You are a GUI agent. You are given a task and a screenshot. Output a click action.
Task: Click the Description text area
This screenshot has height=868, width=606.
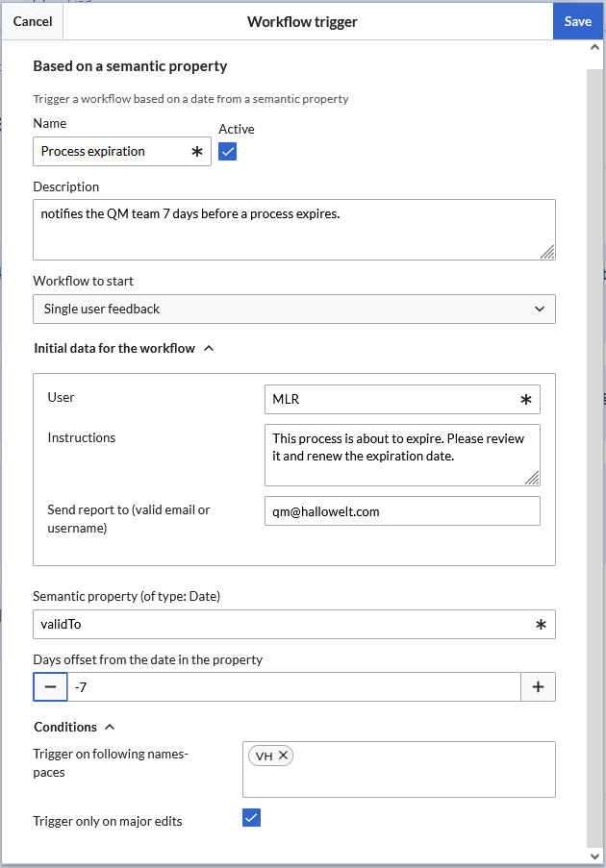click(x=294, y=230)
